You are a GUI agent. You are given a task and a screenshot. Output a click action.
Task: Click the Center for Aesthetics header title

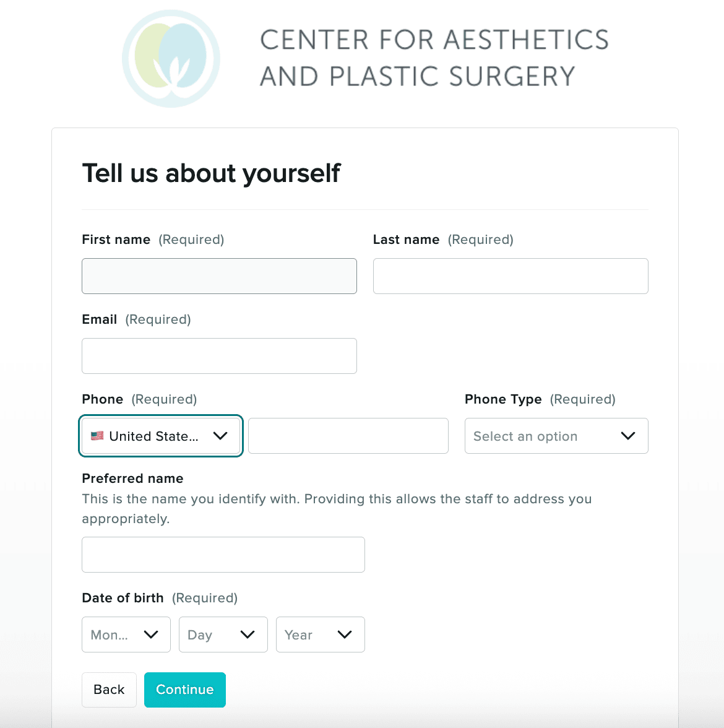pos(434,58)
